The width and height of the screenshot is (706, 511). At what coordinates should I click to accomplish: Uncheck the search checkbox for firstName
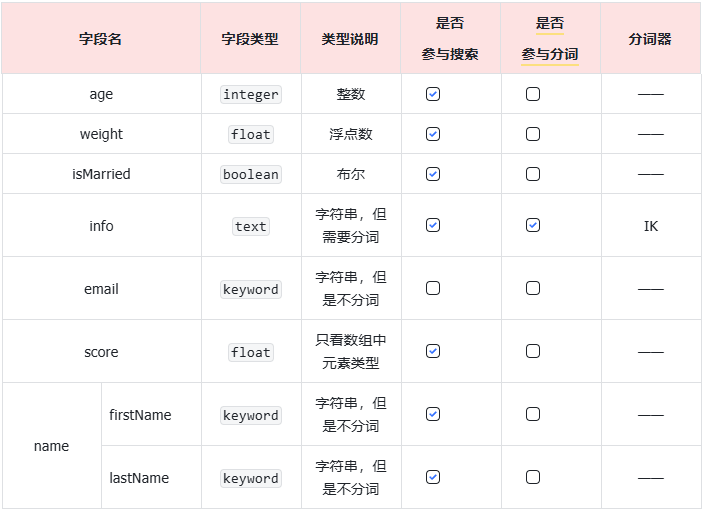click(433, 415)
